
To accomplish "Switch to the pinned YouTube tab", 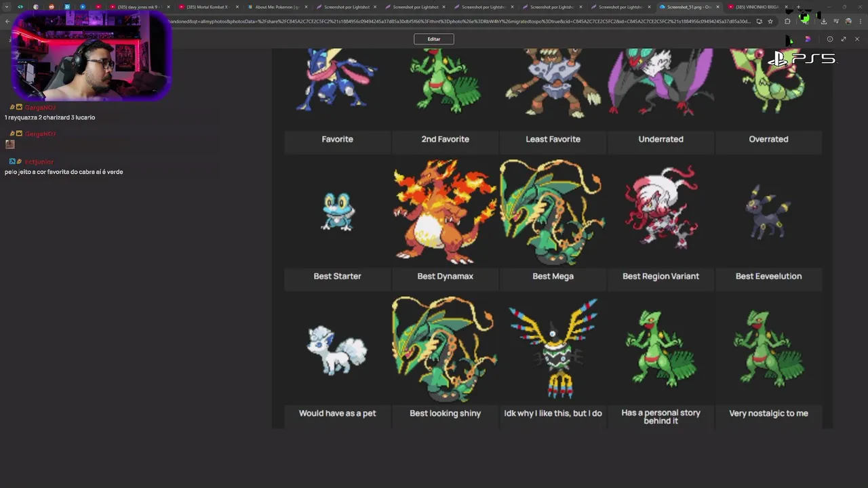I will 98,7.
